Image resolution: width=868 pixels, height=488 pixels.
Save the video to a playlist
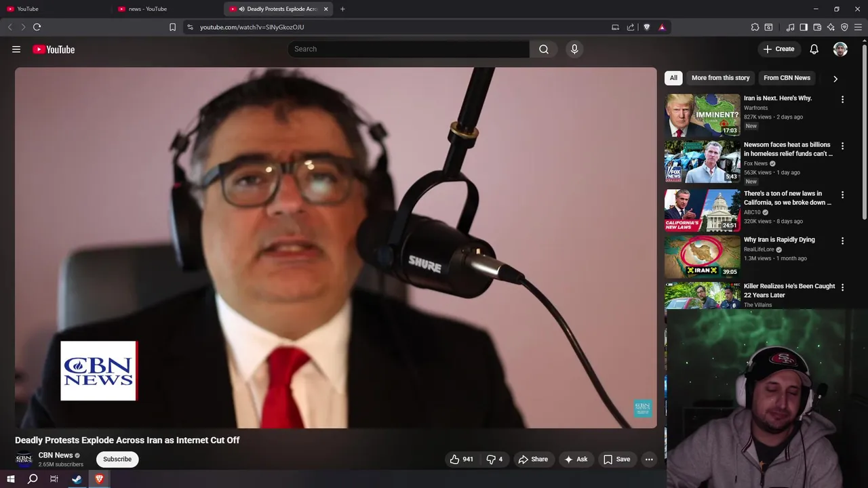[x=616, y=459]
